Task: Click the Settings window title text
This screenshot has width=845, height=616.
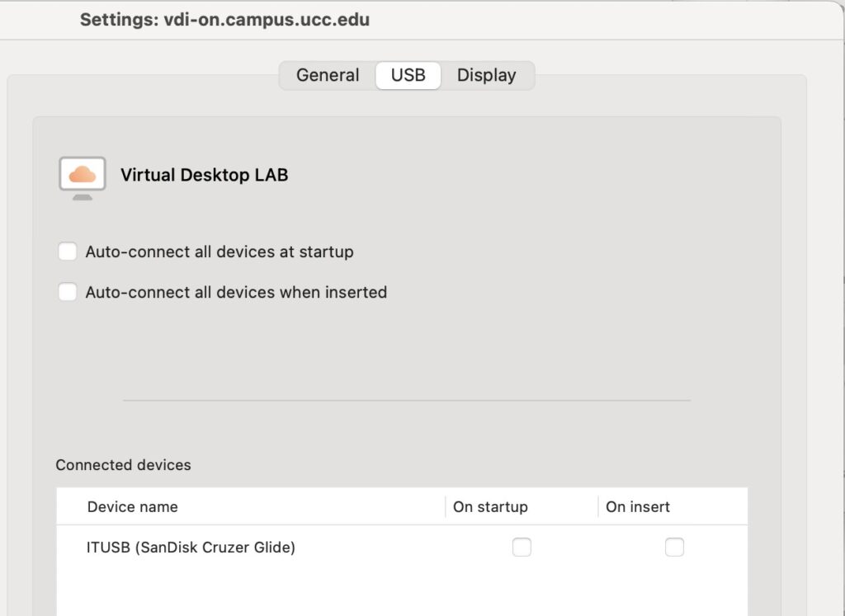Action: pyautogui.click(x=224, y=20)
